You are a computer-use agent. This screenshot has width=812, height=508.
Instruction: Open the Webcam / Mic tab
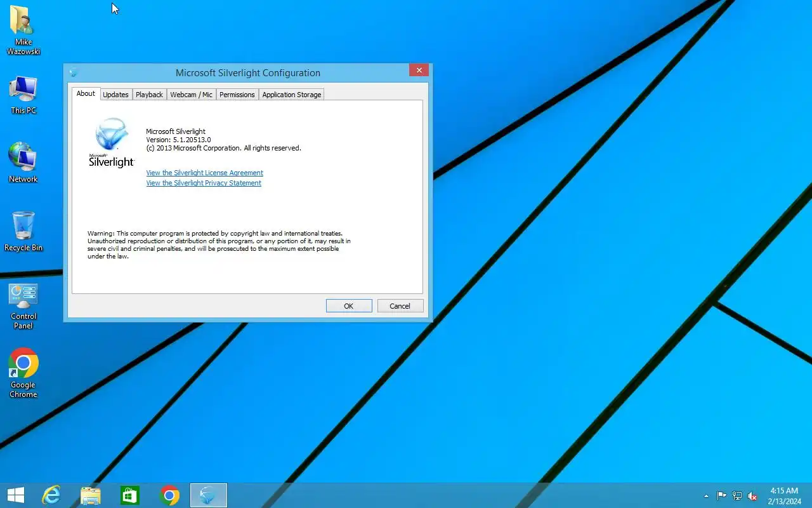pos(191,95)
